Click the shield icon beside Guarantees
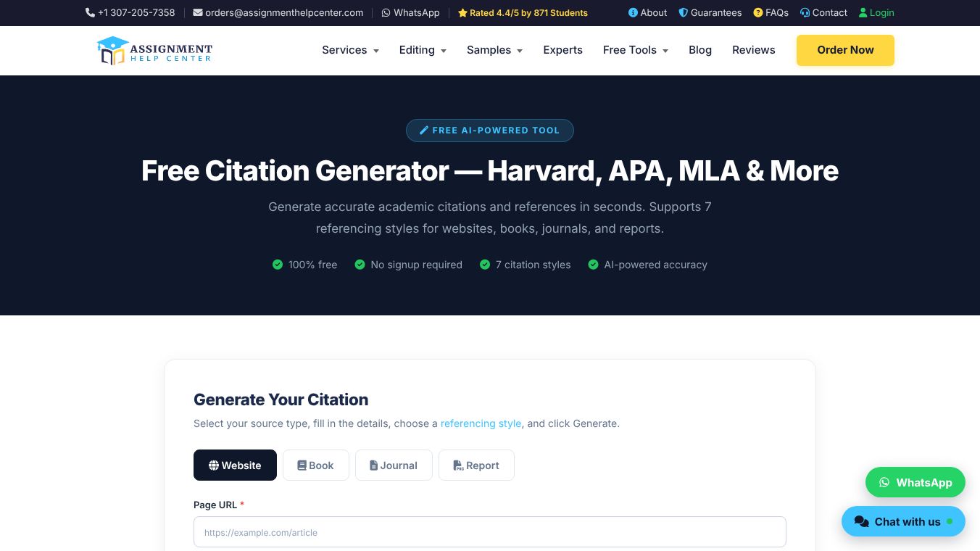The image size is (980, 551). pos(683,12)
